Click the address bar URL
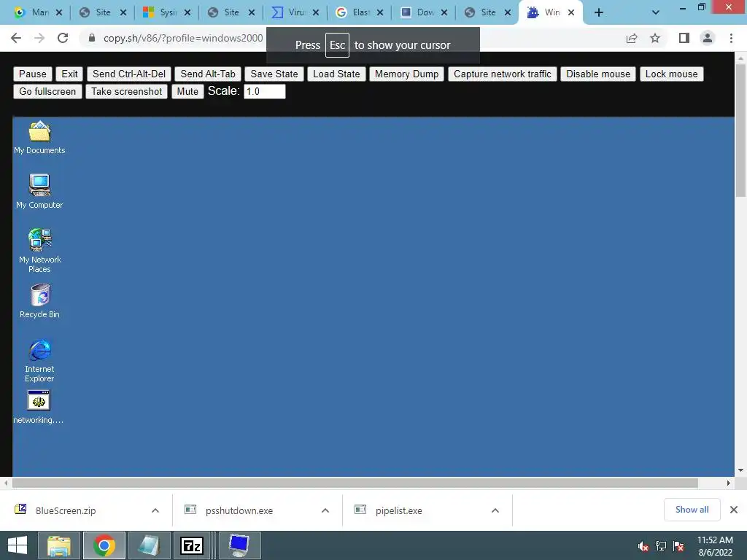The height and width of the screenshot is (560, 747). click(183, 38)
